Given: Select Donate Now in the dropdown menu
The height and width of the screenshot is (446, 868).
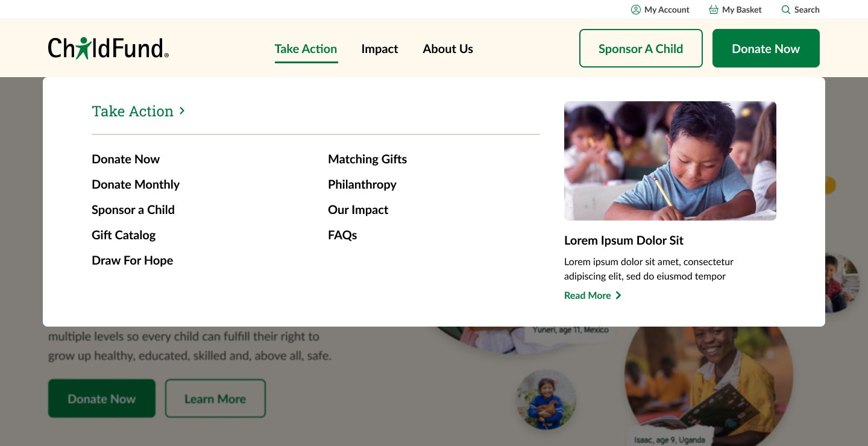Looking at the screenshot, I should point(125,159).
